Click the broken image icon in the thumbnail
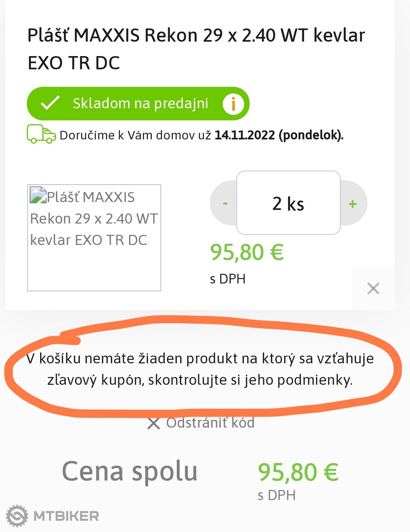Viewport: 410px width, 532px height. coord(38,195)
